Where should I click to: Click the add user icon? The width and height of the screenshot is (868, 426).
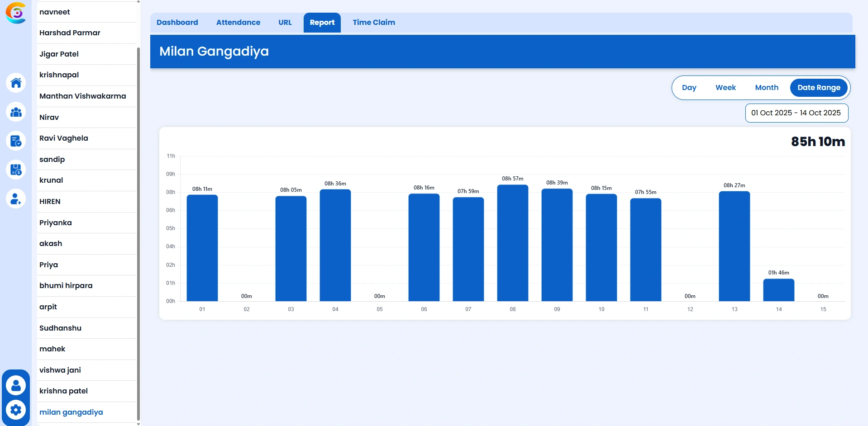pyautogui.click(x=16, y=199)
